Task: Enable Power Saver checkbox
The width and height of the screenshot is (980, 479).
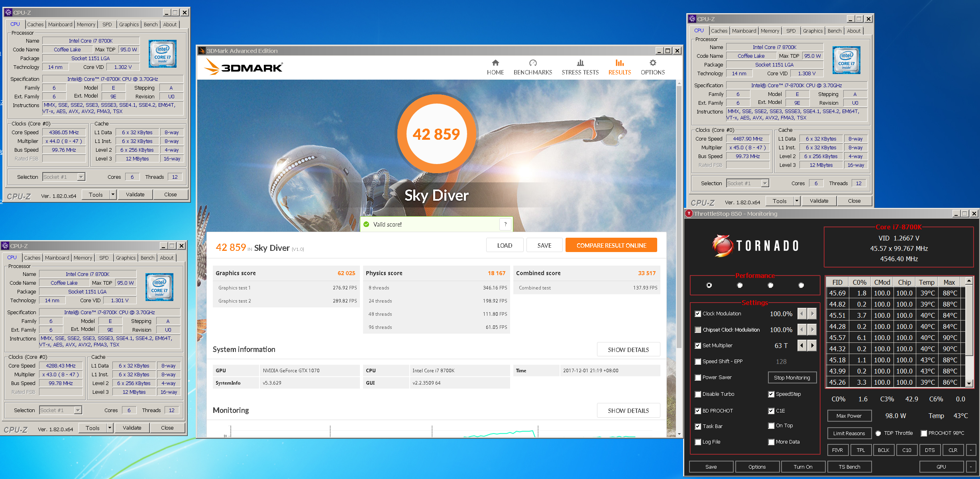Action: (698, 377)
